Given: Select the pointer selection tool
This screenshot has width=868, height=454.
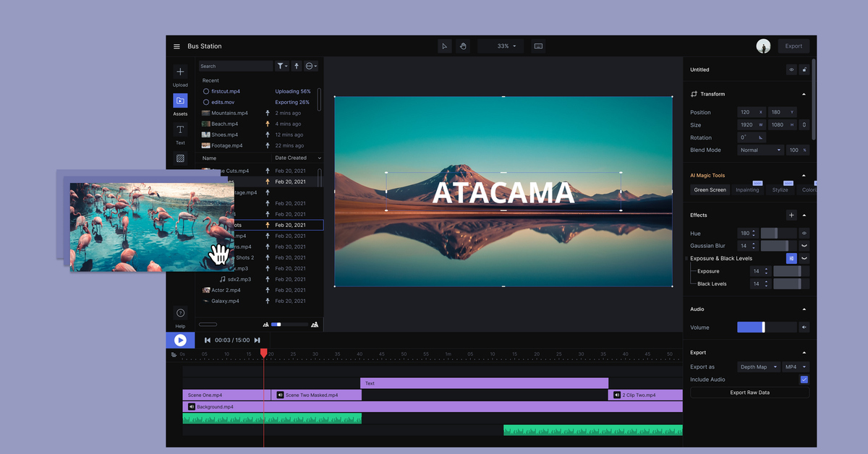Looking at the screenshot, I should [x=445, y=46].
